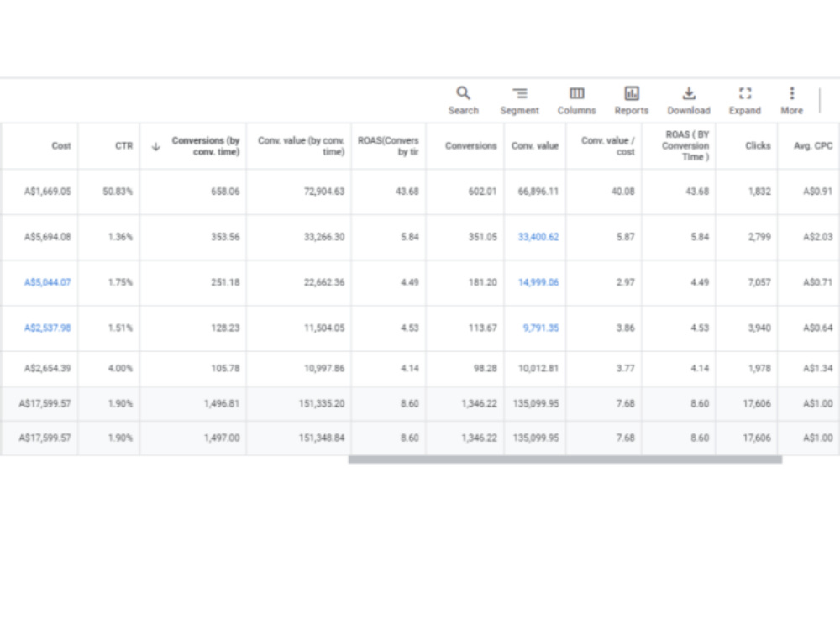
Task: Open the Segment menu
Action: [519, 101]
